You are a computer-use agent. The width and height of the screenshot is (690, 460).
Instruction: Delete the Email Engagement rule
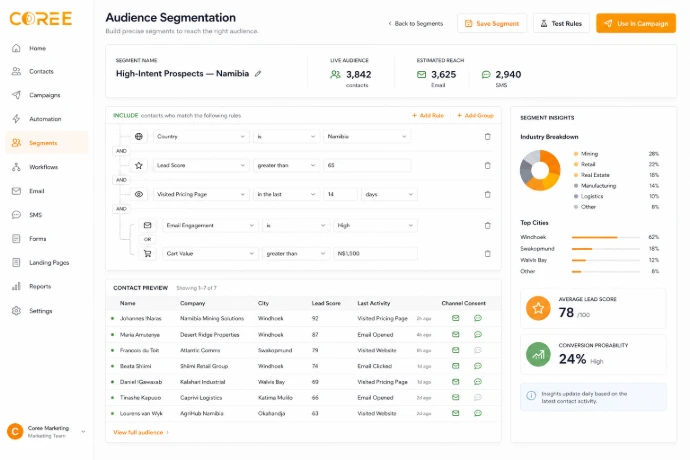coord(487,225)
